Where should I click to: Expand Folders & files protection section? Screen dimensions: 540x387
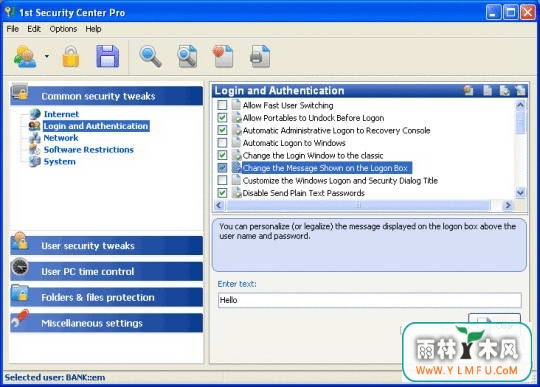click(x=107, y=297)
